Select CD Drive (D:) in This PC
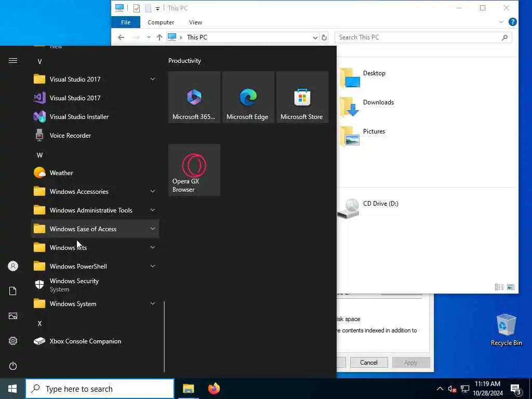Screen dimensions: 532x399 (368, 208)
